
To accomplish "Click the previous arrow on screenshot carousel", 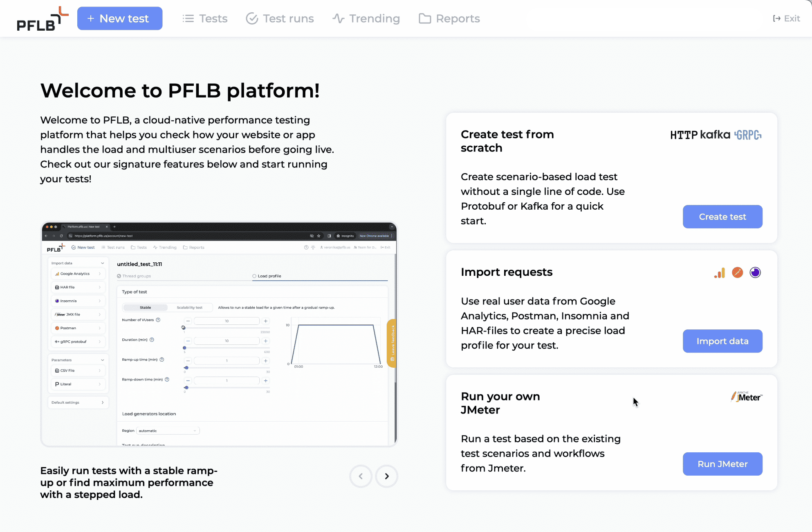I will 361,476.
